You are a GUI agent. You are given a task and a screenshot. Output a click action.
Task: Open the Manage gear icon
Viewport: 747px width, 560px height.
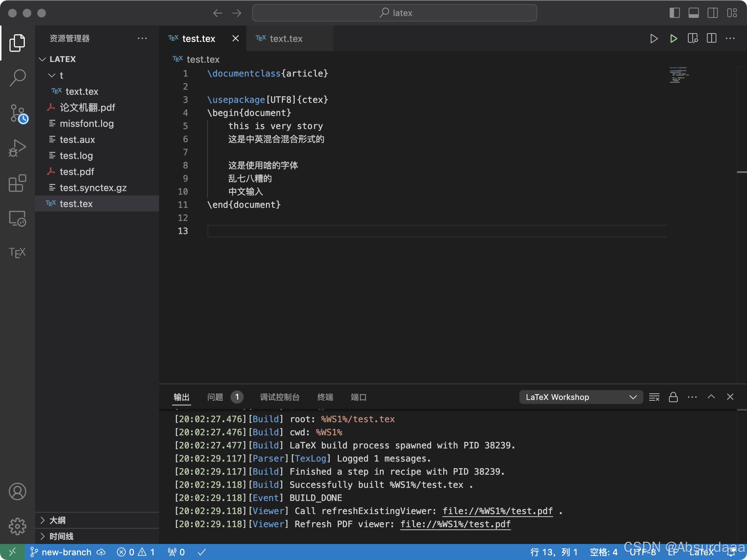(17, 526)
